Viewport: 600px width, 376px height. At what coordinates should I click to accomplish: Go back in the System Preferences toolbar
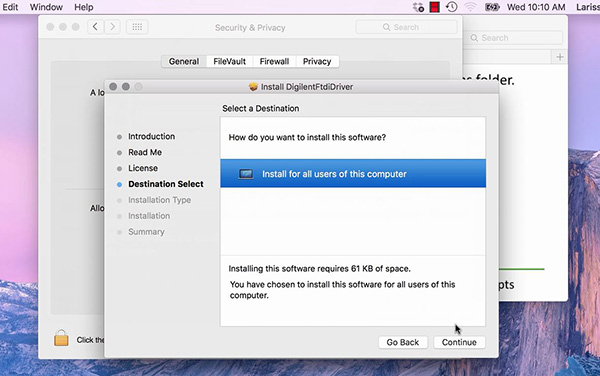pos(95,27)
